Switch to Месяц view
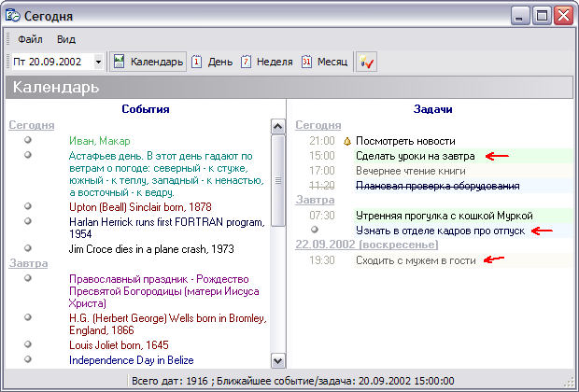The height and width of the screenshot is (392, 579). (x=324, y=62)
